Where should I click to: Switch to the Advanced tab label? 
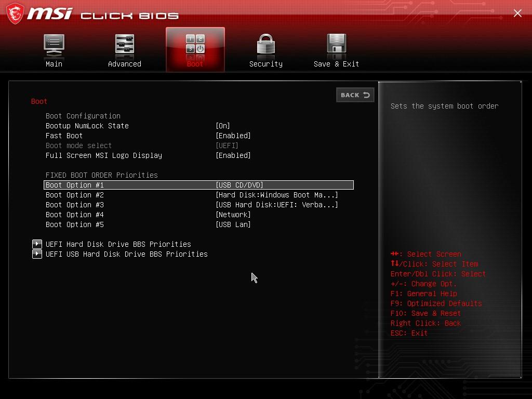click(x=125, y=64)
